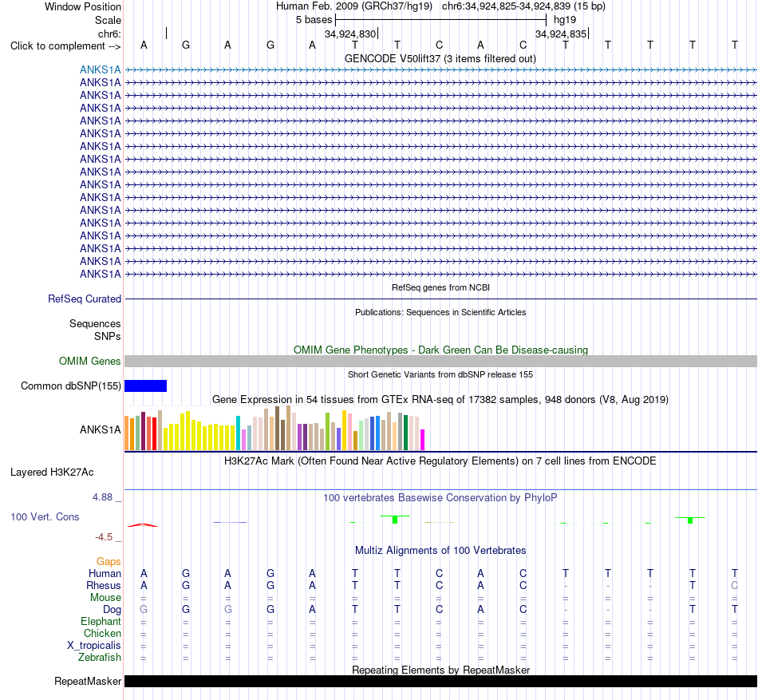Click the chr6: ruler label
Screen dimensions: 758x700
point(109,34)
